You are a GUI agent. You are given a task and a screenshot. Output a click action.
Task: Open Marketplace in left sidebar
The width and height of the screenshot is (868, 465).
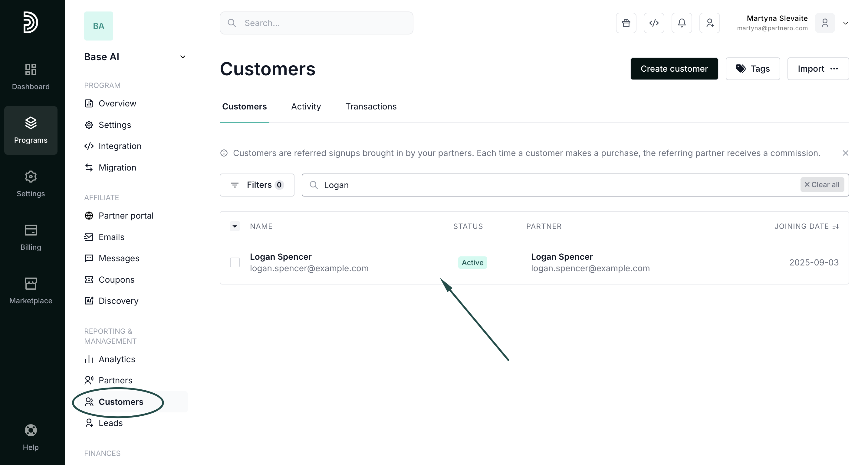[31, 291]
